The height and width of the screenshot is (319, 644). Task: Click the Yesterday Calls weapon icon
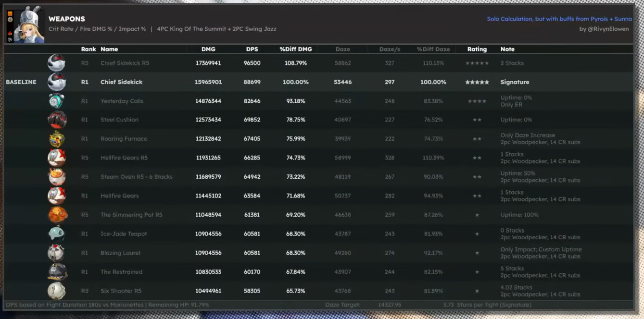coord(56,101)
